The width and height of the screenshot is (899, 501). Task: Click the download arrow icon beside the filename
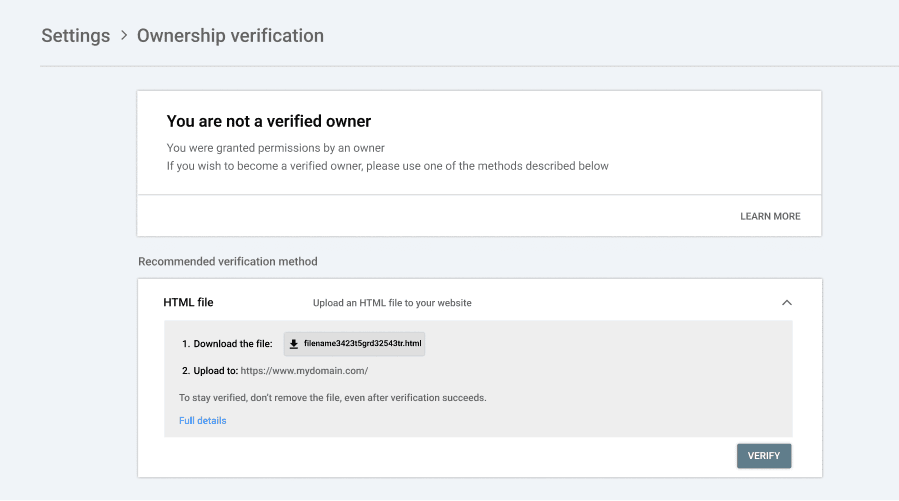point(294,344)
